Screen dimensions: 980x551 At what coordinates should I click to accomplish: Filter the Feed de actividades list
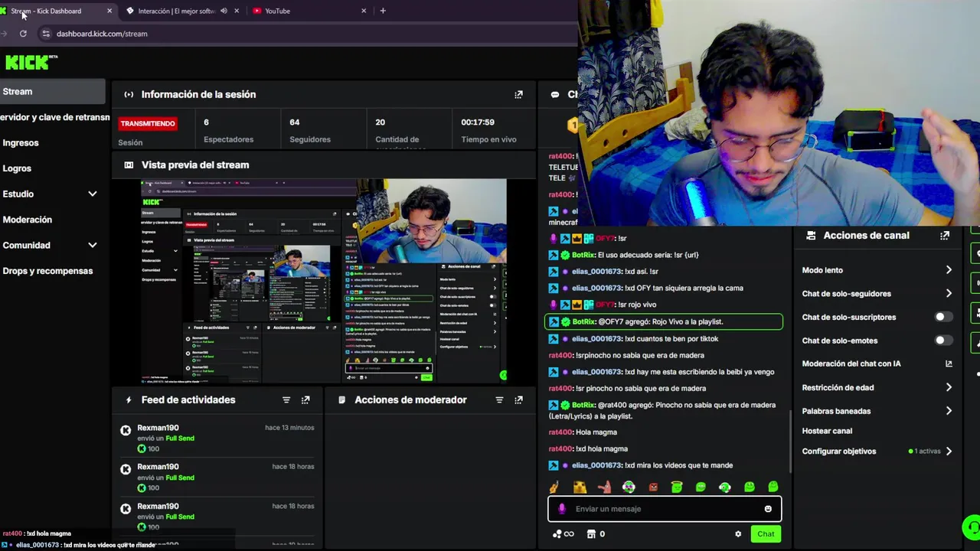pyautogui.click(x=286, y=400)
